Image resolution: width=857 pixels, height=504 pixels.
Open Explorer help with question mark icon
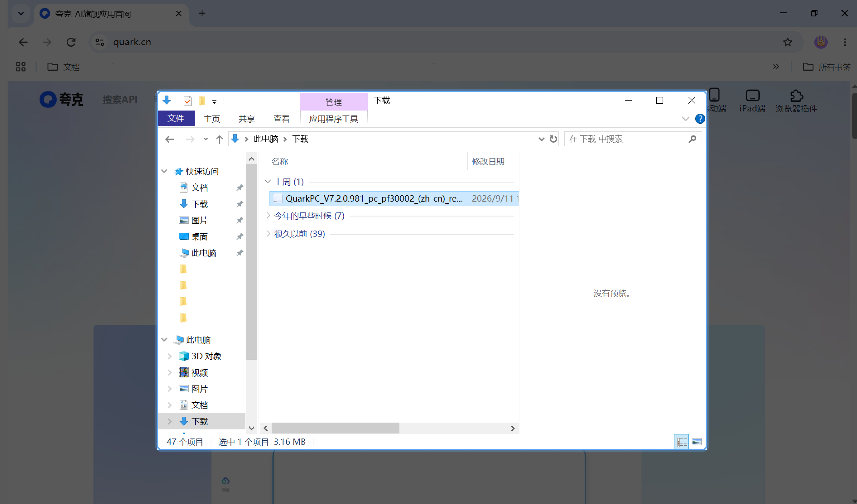pos(700,119)
